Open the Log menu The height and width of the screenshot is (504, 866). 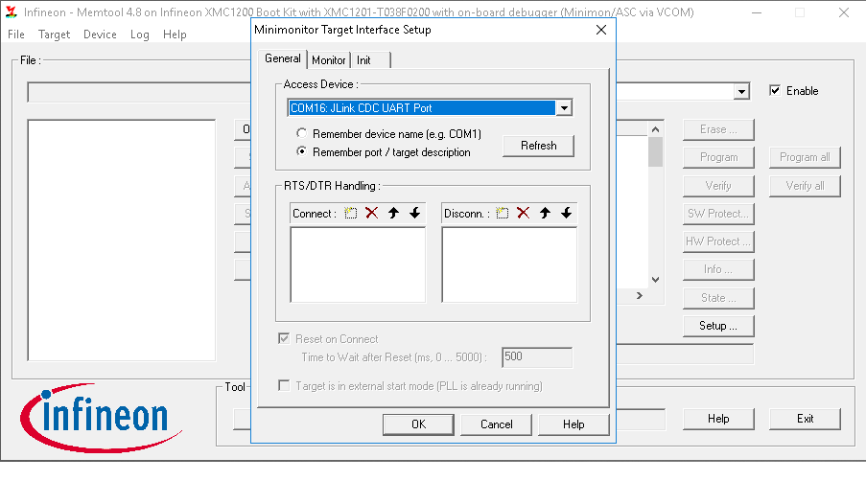pyautogui.click(x=140, y=34)
